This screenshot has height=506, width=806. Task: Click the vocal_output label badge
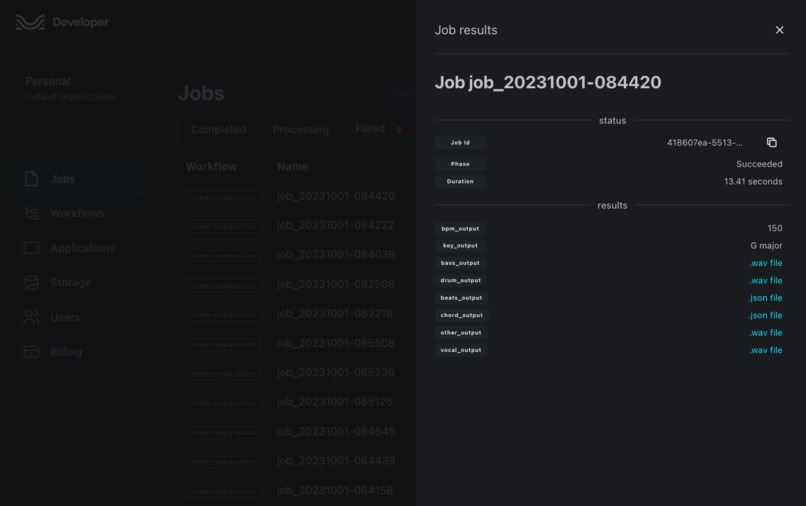pos(461,350)
